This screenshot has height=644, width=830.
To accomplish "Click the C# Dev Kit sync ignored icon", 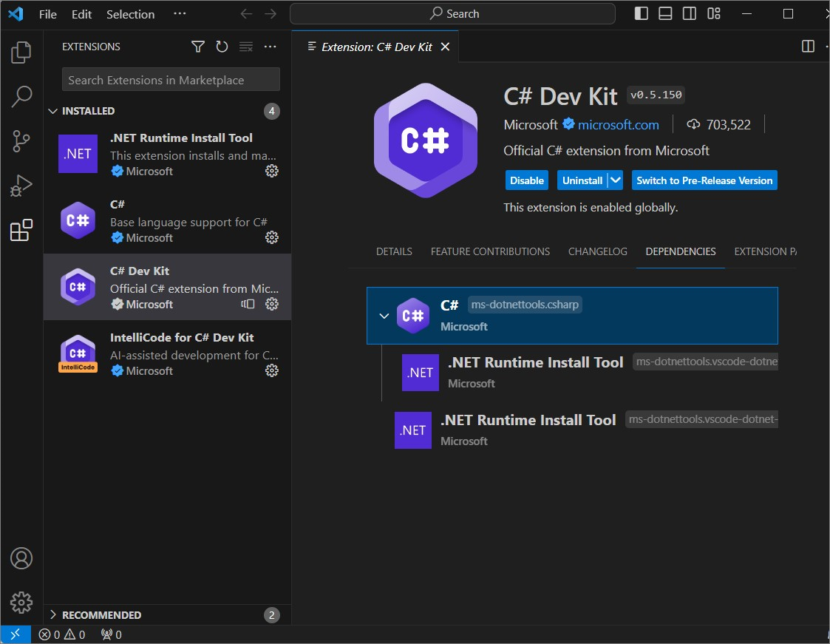I will tap(248, 304).
